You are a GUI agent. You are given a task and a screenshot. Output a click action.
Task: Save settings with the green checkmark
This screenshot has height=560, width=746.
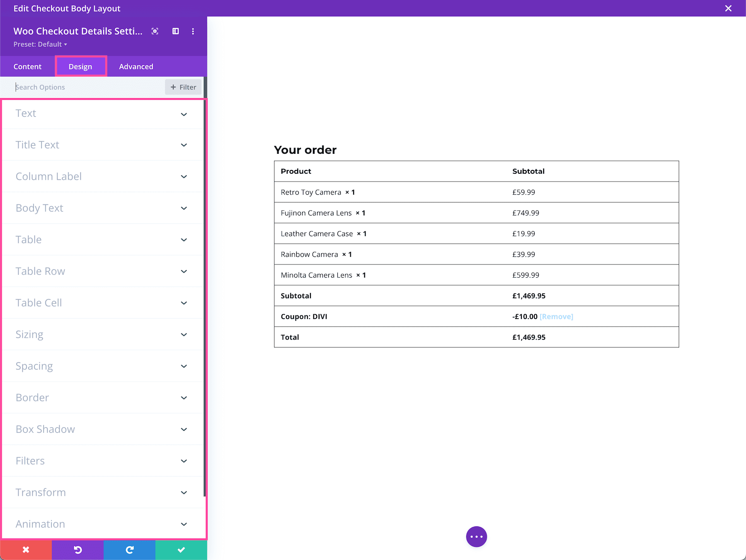(x=181, y=550)
